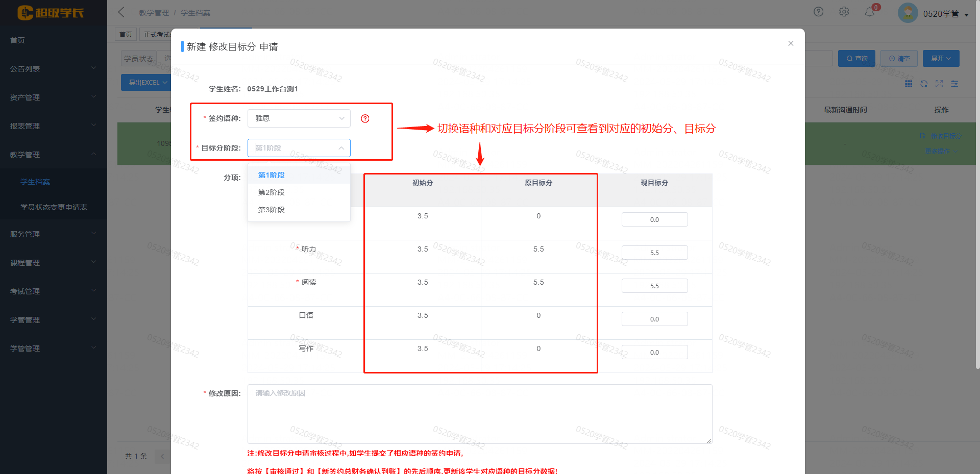The height and width of the screenshot is (474, 980).
Task: Click the fullscreen icon above the table
Action: [x=939, y=84]
